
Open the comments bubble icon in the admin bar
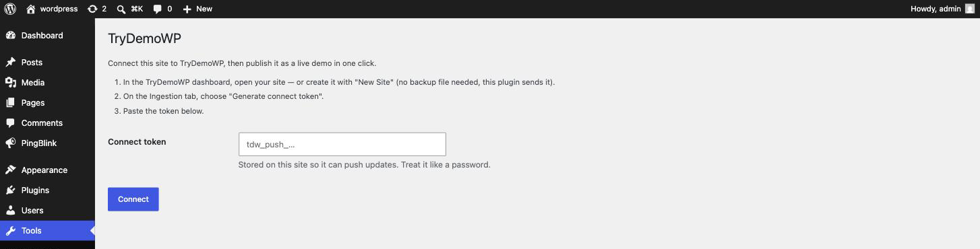pyautogui.click(x=157, y=9)
